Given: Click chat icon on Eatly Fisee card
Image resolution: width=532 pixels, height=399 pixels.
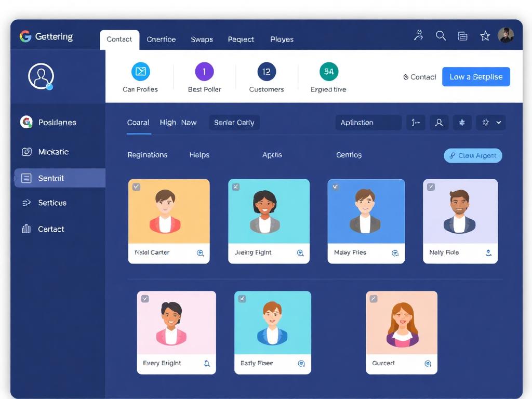Looking at the screenshot, I should [301, 363].
